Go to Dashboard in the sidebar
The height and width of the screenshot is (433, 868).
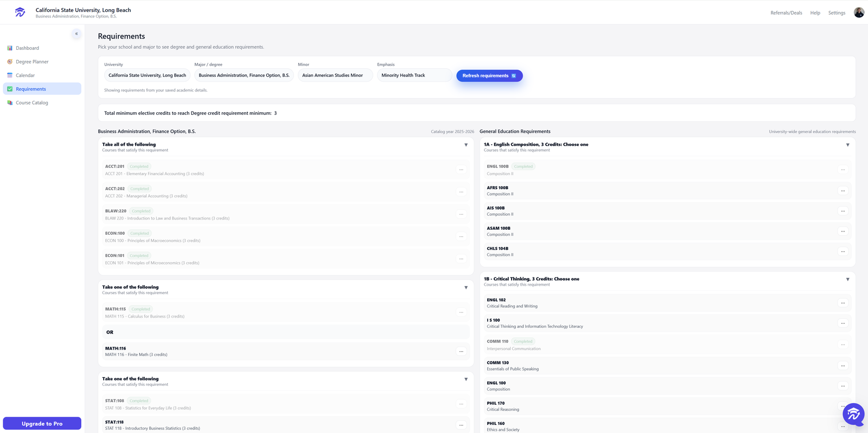point(42,48)
